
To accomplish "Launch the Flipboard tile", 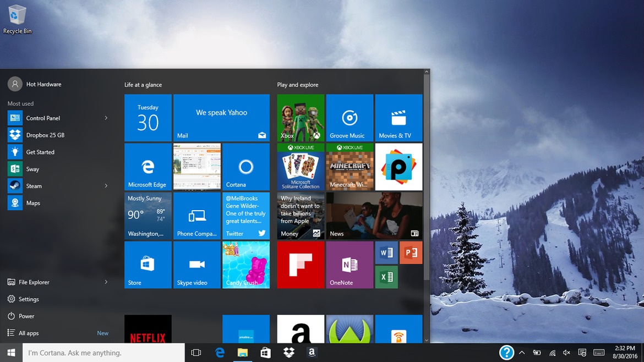I will tap(301, 265).
